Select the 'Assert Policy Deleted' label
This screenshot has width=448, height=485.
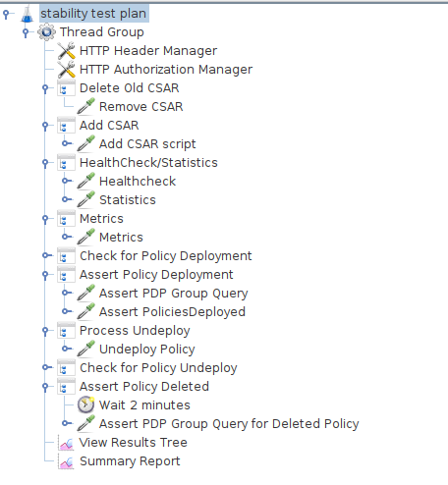coord(144,387)
